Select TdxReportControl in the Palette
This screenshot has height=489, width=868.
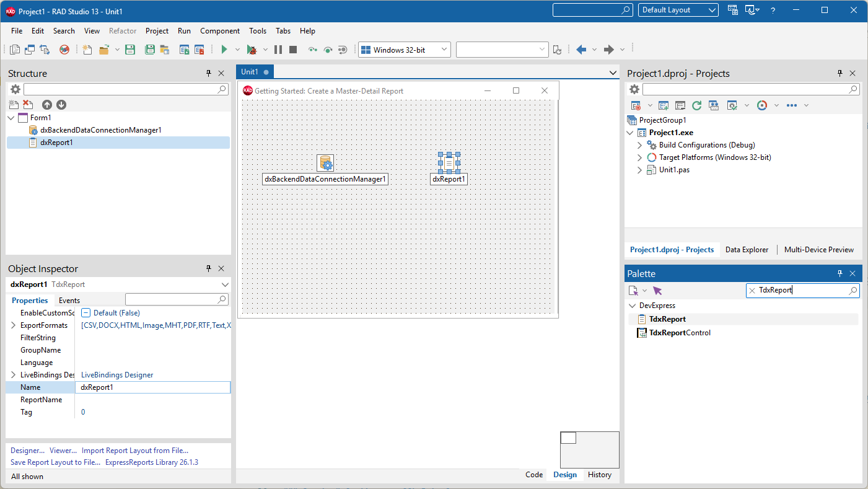click(680, 333)
